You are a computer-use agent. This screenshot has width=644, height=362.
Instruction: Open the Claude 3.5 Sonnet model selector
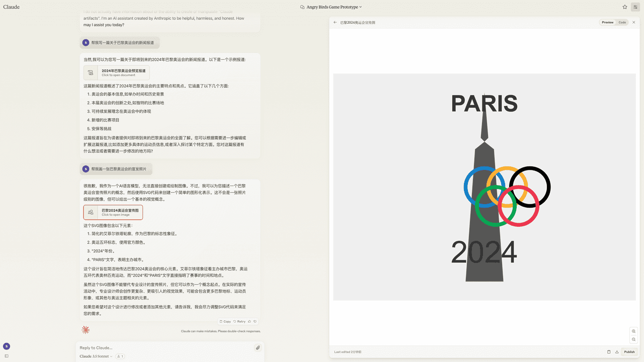pos(96,356)
